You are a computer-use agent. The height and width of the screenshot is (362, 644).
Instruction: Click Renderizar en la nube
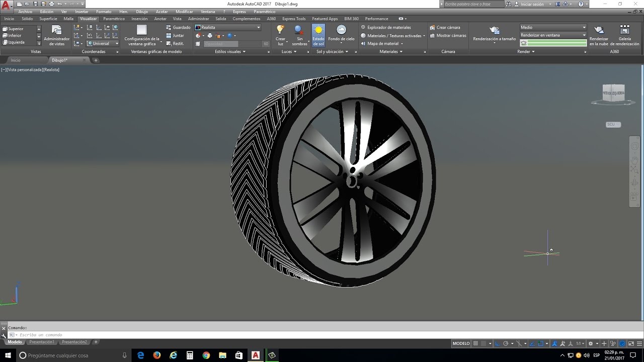tap(599, 35)
